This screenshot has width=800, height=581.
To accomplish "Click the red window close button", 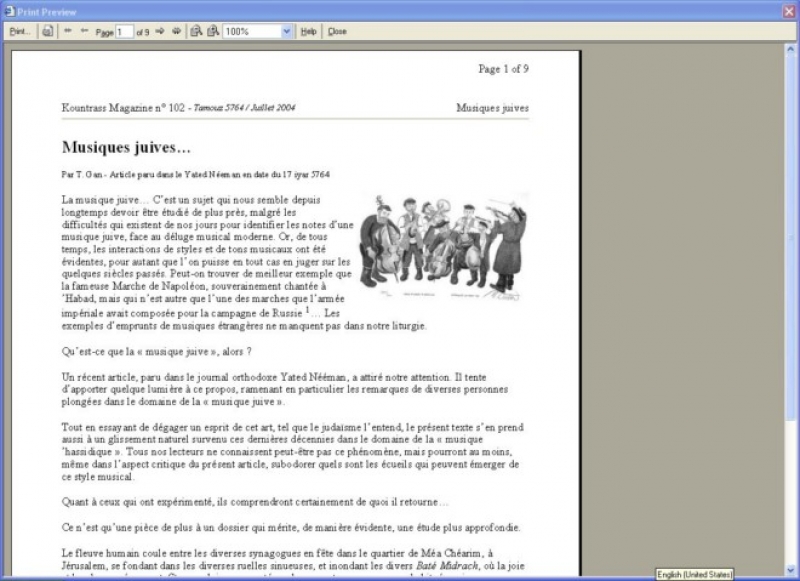I will coord(789,11).
